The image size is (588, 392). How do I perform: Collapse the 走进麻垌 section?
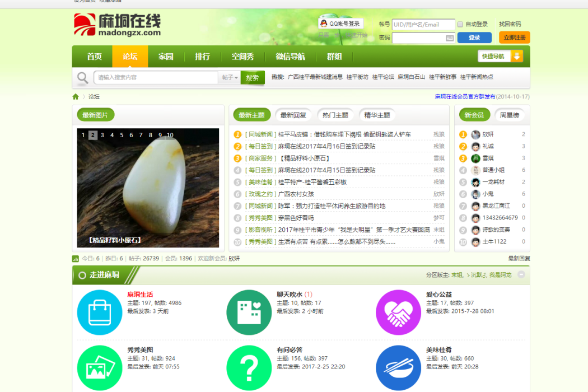coord(521,274)
